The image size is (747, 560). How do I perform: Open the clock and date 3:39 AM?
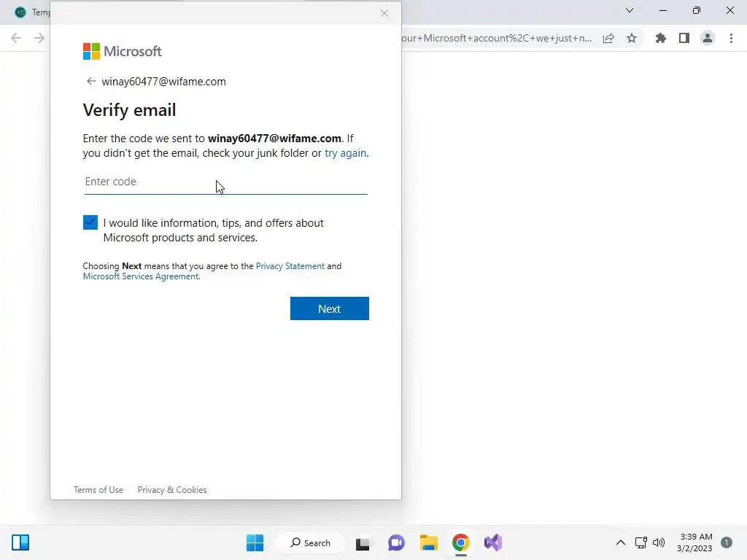[x=695, y=542]
